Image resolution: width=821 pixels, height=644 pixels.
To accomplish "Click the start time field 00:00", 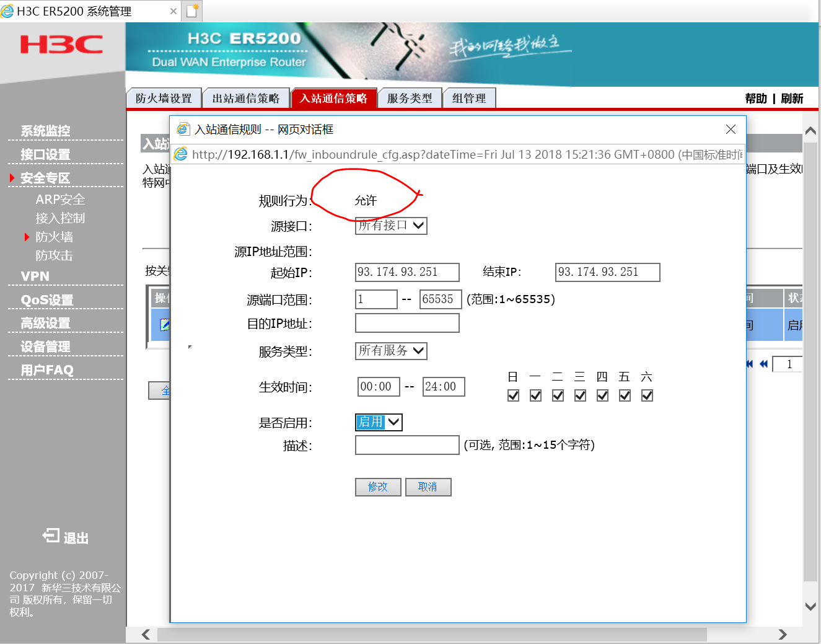I will click(x=379, y=387).
